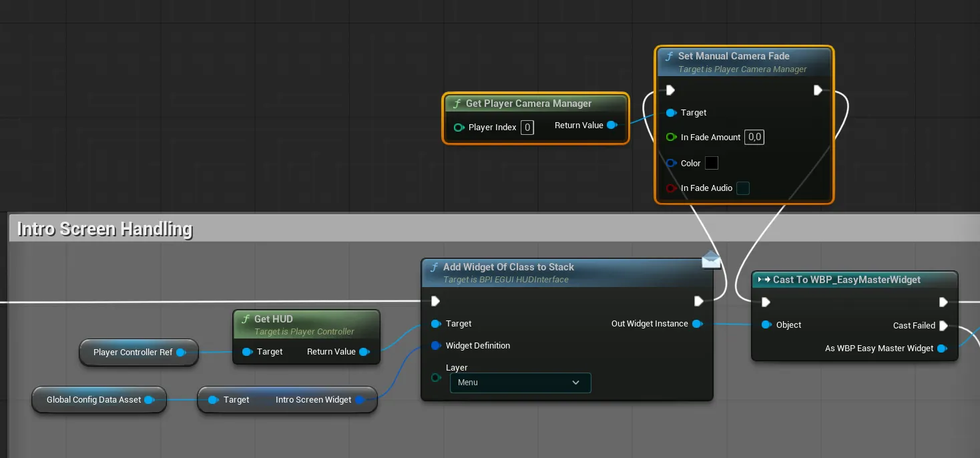This screenshot has height=458, width=980.
Task: Click the In Fade Amount green pin
Action: (671, 137)
